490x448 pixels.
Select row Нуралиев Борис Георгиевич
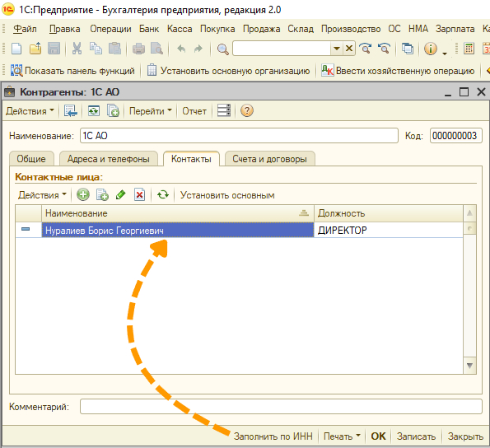point(239,231)
